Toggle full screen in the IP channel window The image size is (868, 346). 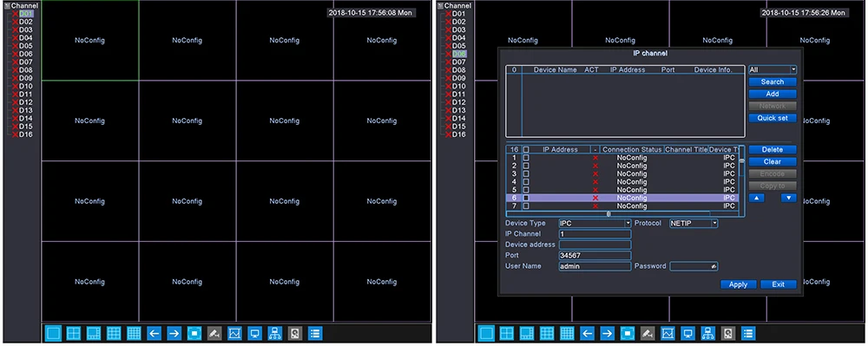[x=628, y=333]
